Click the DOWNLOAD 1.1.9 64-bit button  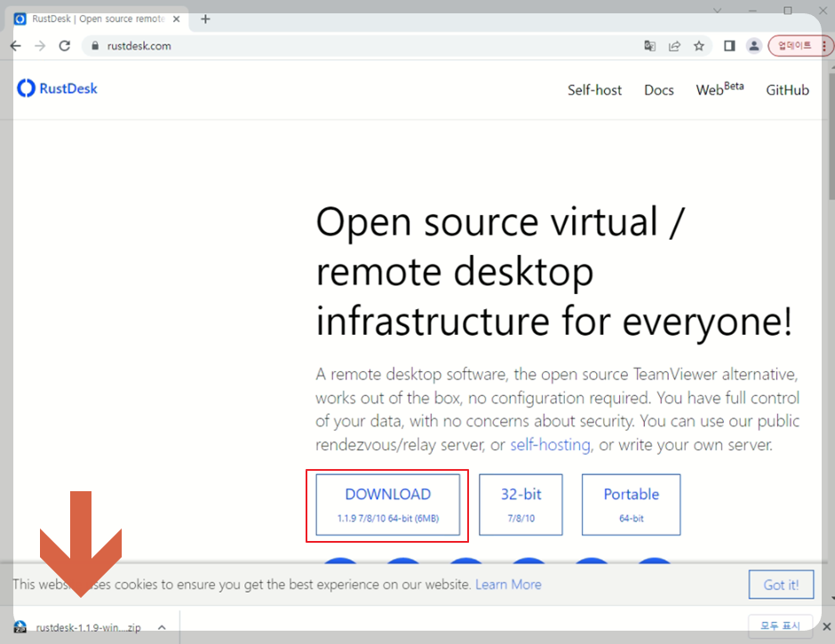click(x=387, y=505)
